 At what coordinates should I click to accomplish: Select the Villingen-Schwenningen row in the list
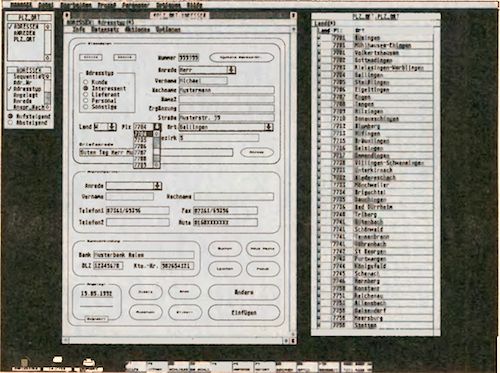click(376, 163)
